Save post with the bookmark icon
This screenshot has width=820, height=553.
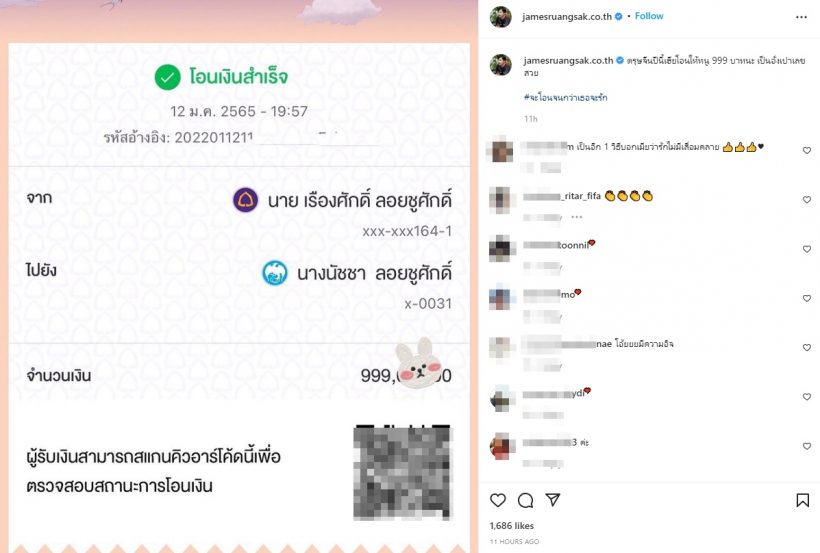click(802, 500)
